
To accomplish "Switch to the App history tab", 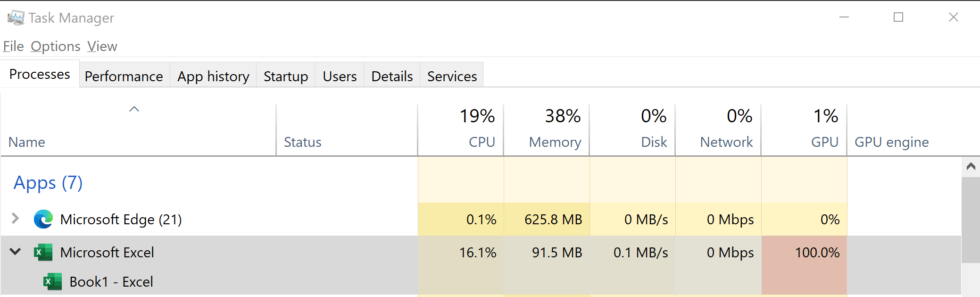I will [x=213, y=76].
